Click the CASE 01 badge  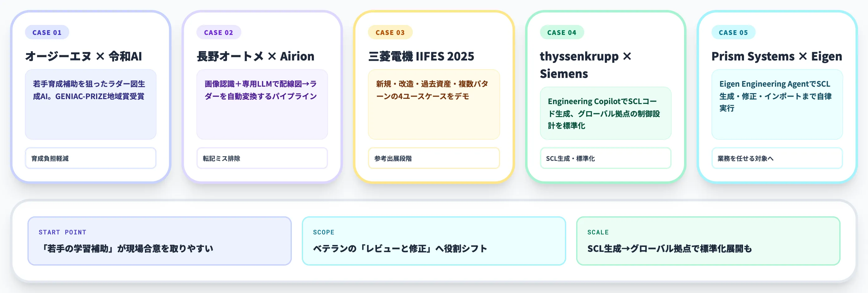(47, 32)
